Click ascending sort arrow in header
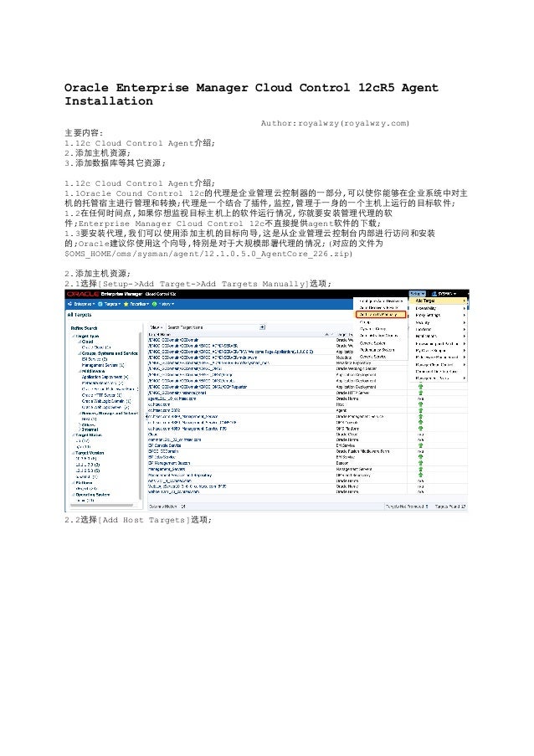This screenshot has width=534, height=756. tap(326, 334)
